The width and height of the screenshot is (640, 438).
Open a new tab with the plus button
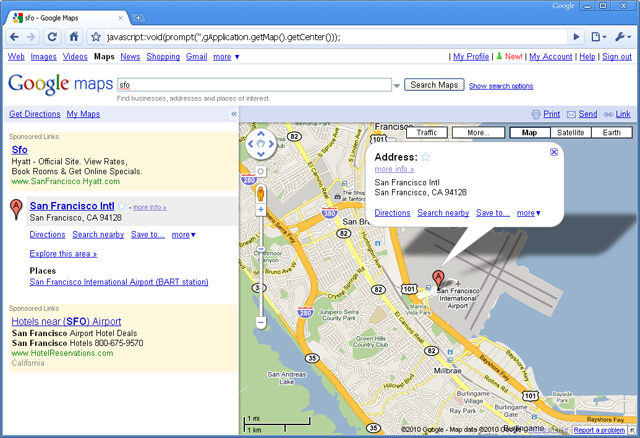pos(139,18)
